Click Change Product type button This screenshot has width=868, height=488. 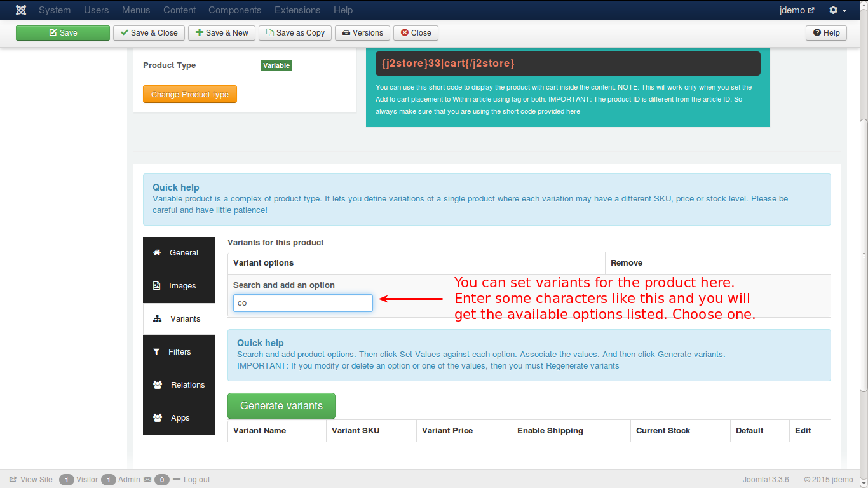tap(189, 95)
